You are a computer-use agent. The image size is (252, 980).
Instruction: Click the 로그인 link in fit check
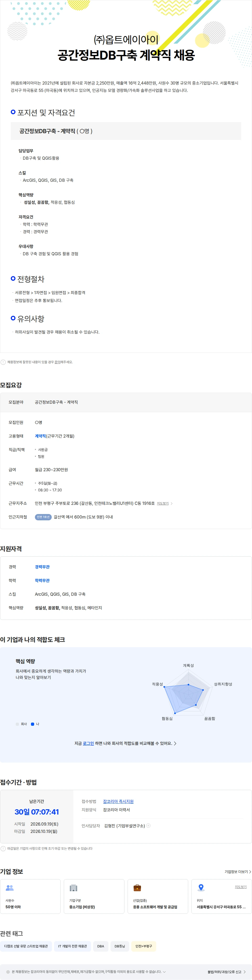(88, 743)
